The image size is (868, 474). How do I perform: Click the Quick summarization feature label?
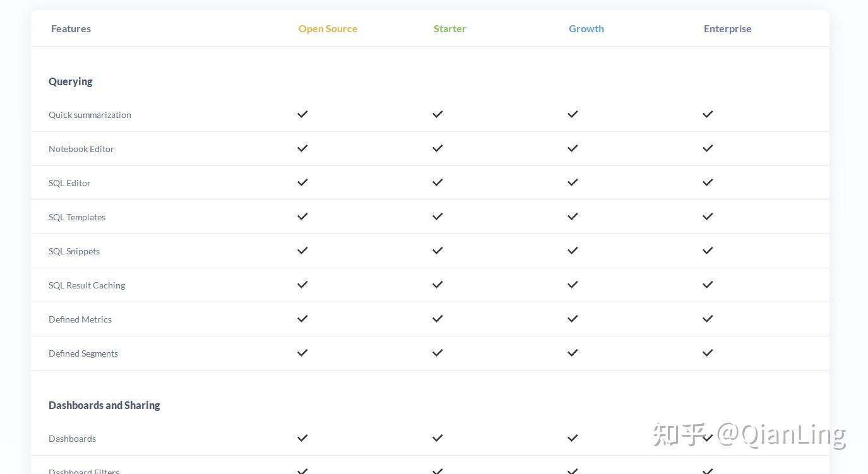(90, 115)
